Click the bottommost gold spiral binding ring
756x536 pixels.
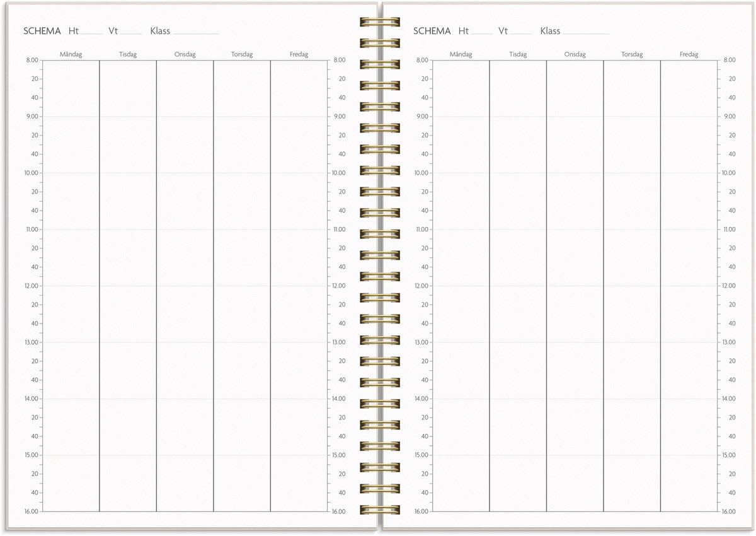pyautogui.click(x=380, y=510)
